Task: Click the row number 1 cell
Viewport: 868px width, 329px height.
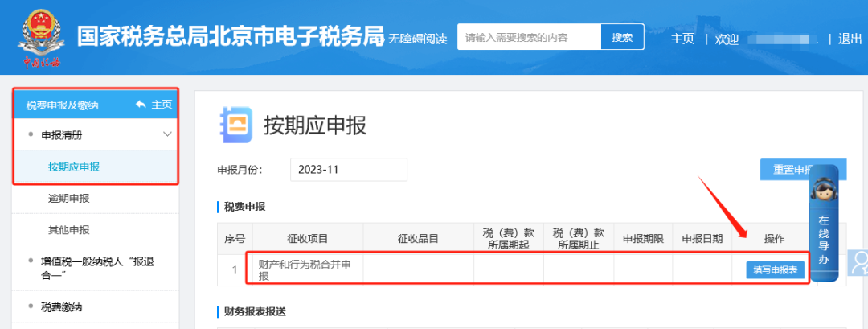Action: click(235, 270)
